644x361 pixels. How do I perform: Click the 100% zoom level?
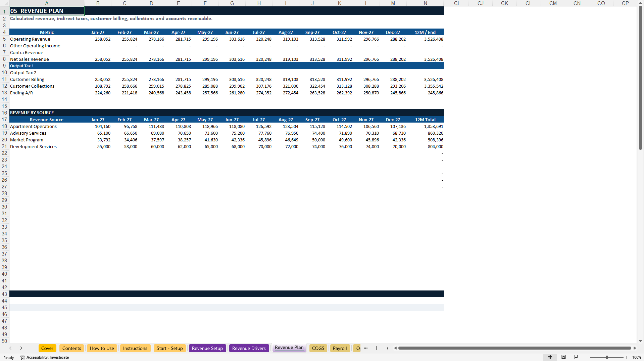pos(637,357)
